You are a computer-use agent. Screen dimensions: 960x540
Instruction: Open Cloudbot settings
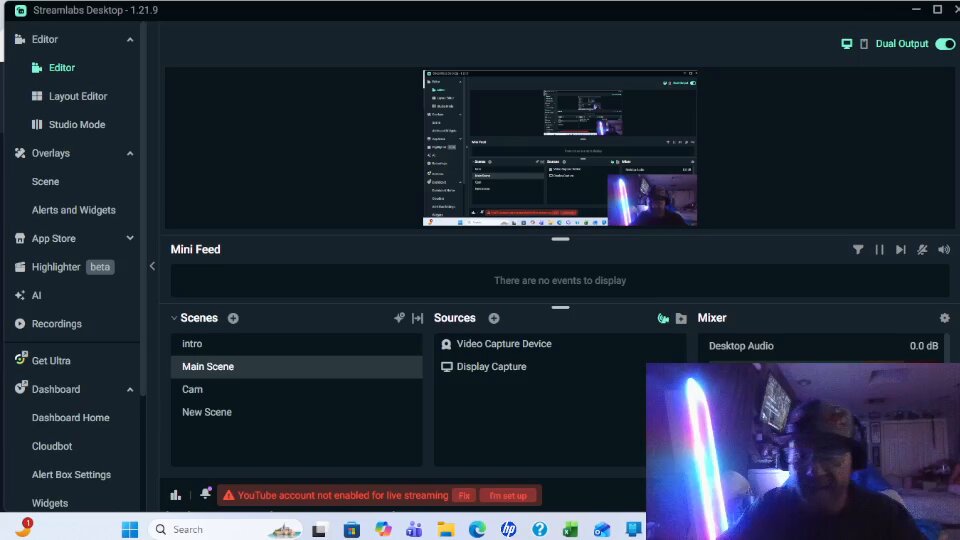tap(52, 446)
